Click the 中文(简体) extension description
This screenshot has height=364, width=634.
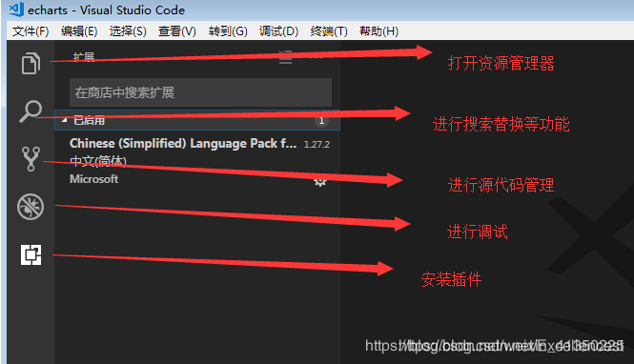pos(98,161)
